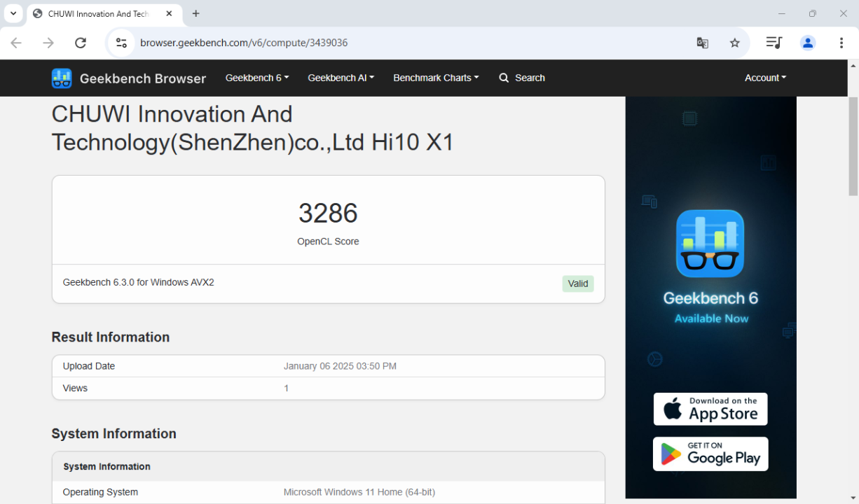Expand the Geekbench 6 dropdown menu
The width and height of the screenshot is (859, 504).
[256, 78]
